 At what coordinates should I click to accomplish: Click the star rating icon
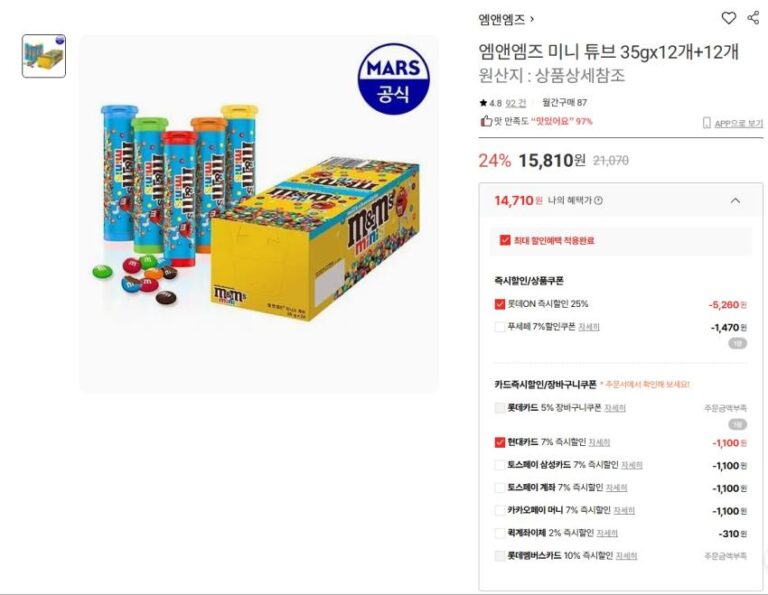coord(483,102)
